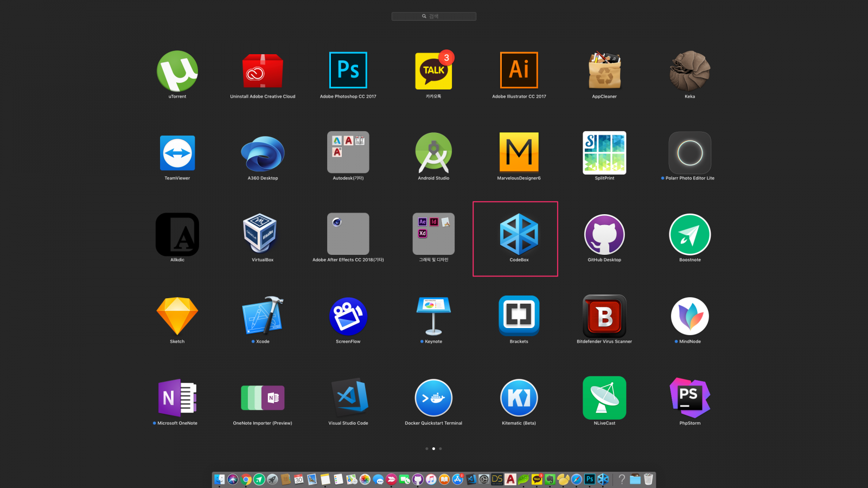Open VirtualBox from Launchpad
The image size is (868, 488).
point(262,235)
